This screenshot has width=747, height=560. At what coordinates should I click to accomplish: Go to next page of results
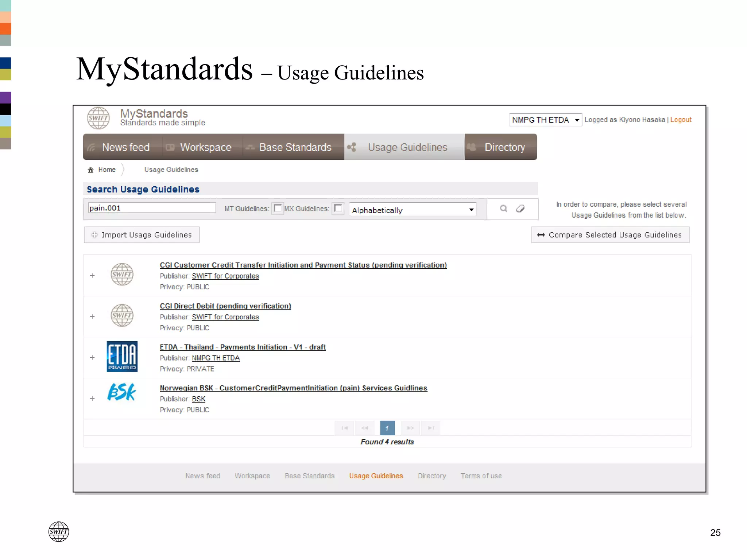click(x=410, y=428)
